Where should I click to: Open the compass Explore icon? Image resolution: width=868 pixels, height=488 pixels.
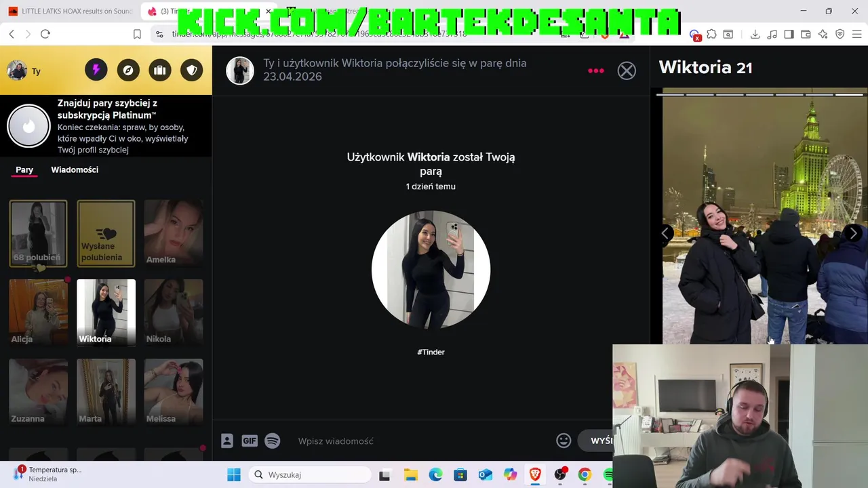(128, 70)
